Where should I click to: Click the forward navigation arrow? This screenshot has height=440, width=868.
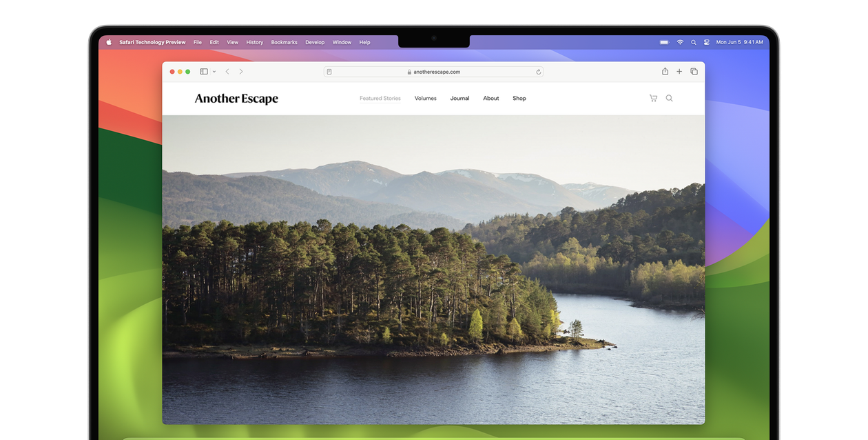click(x=241, y=72)
